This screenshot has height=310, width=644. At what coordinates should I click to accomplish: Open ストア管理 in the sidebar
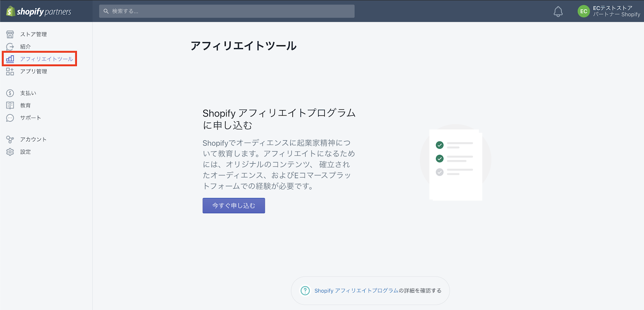(x=33, y=34)
